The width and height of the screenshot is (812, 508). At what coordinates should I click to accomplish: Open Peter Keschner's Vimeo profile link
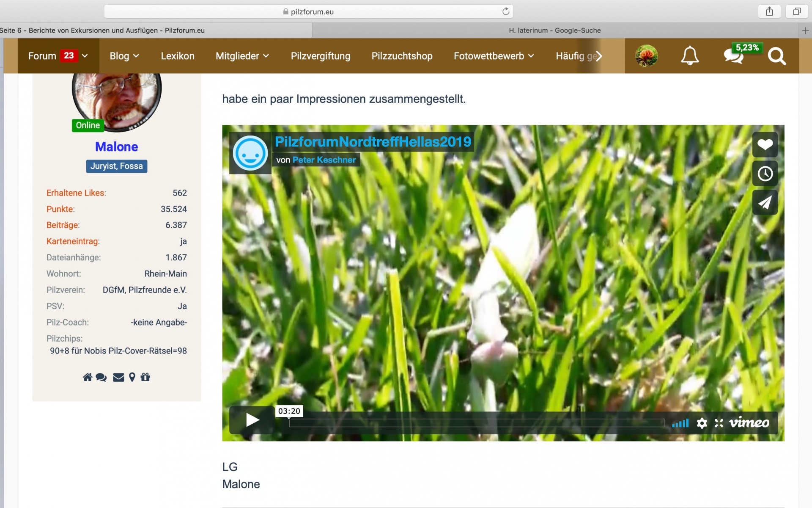click(x=324, y=160)
